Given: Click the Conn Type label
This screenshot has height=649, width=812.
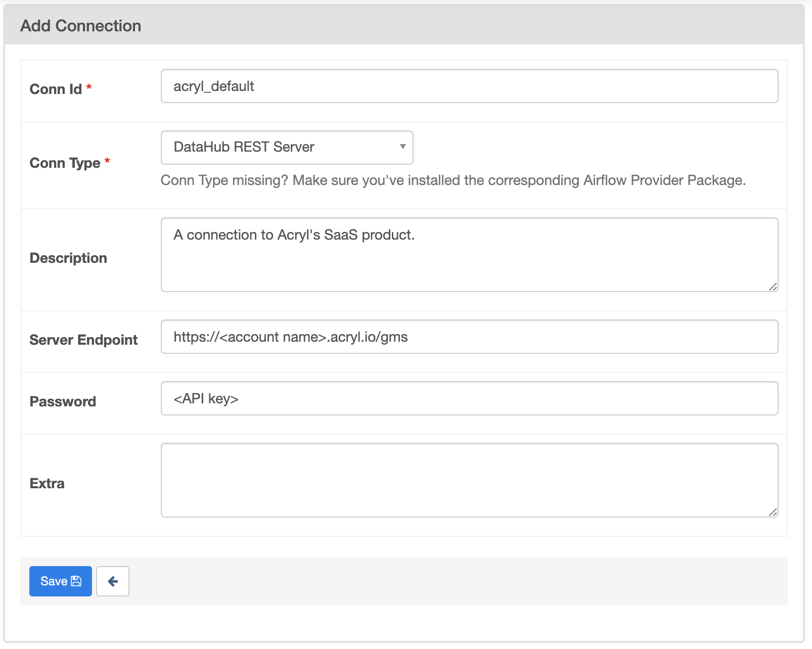Looking at the screenshot, I should [x=65, y=163].
